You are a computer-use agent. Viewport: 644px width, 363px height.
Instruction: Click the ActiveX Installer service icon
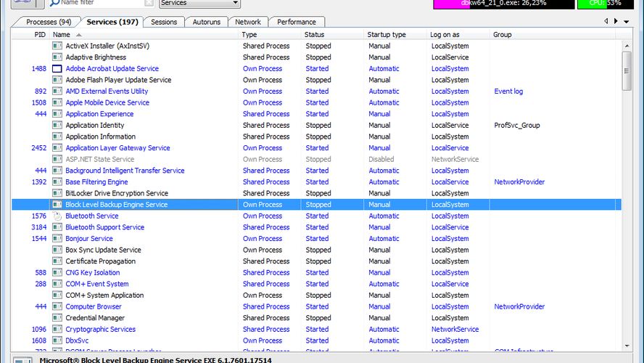tap(57, 46)
